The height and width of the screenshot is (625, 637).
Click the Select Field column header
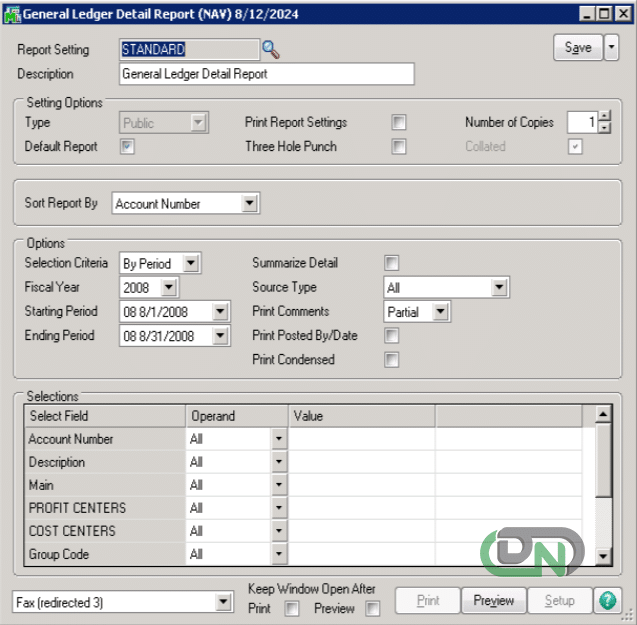click(105, 416)
